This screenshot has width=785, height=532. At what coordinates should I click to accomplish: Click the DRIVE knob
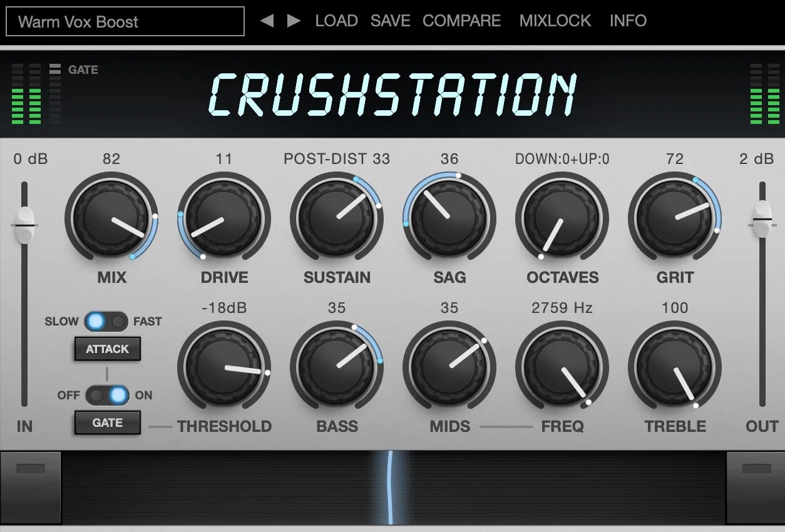click(224, 218)
